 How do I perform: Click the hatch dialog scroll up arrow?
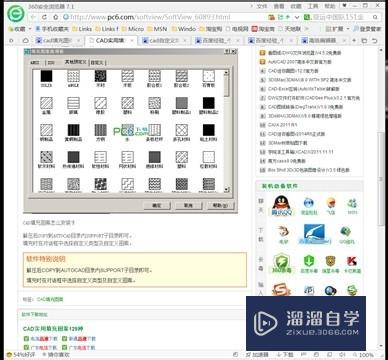click(x=227, y=72)
